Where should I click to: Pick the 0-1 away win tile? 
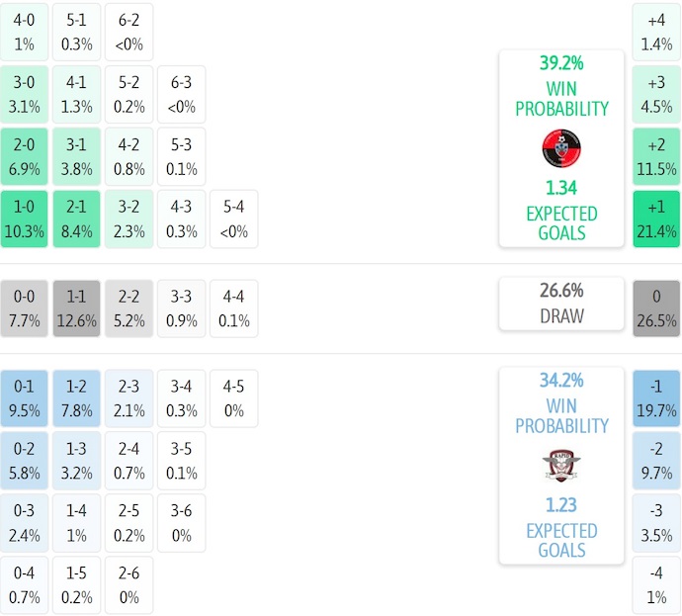(25, 396)
